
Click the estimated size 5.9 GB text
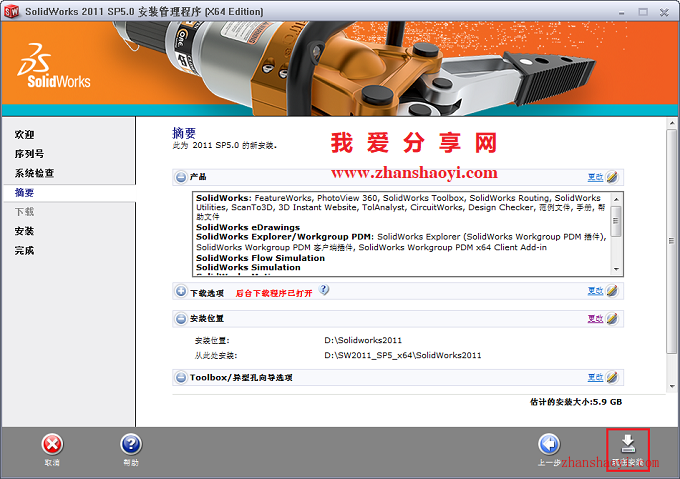[576, 402]
